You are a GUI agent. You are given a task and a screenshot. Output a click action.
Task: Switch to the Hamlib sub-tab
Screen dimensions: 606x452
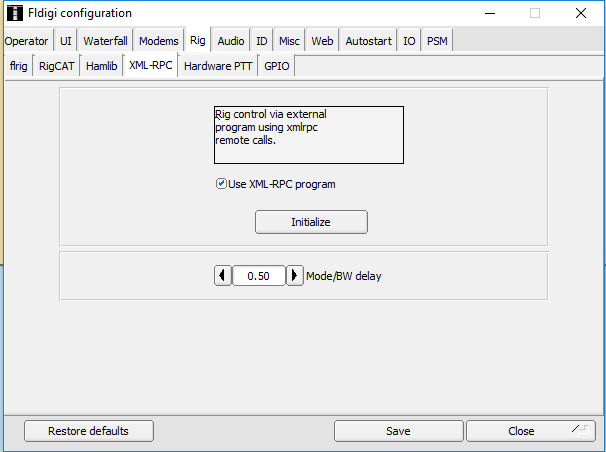tap(101, 66)
